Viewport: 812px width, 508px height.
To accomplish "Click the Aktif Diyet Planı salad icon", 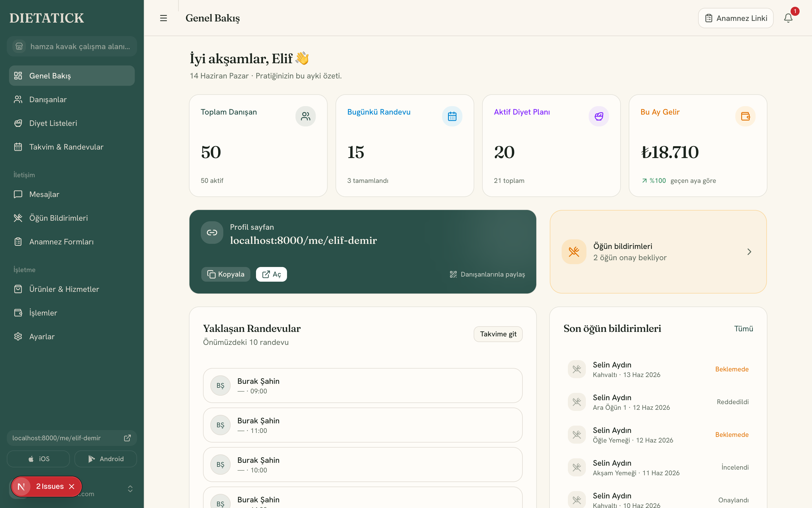I will (x=599, y=116).
